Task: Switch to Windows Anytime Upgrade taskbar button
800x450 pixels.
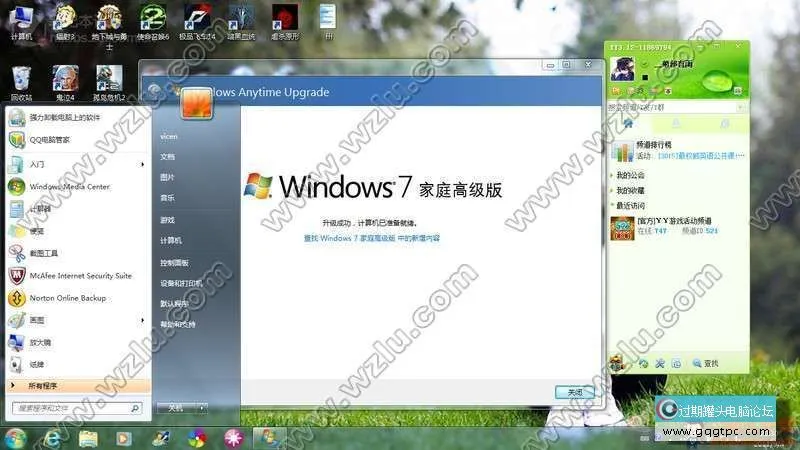Action: click(x=269, y=438)
